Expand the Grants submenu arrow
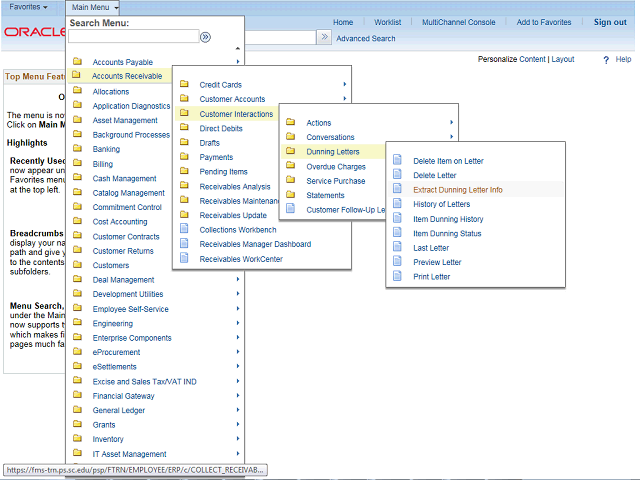 tap(238, 424)
